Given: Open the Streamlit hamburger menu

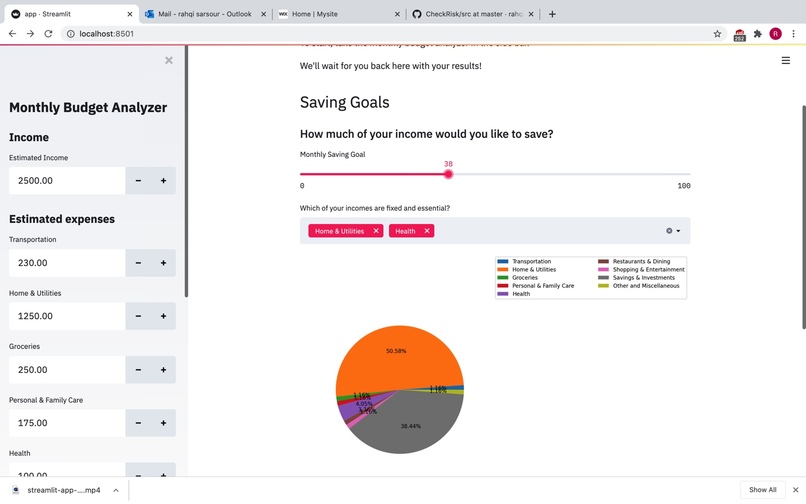Looking at the screenshot, I should (x=785, y=61).
